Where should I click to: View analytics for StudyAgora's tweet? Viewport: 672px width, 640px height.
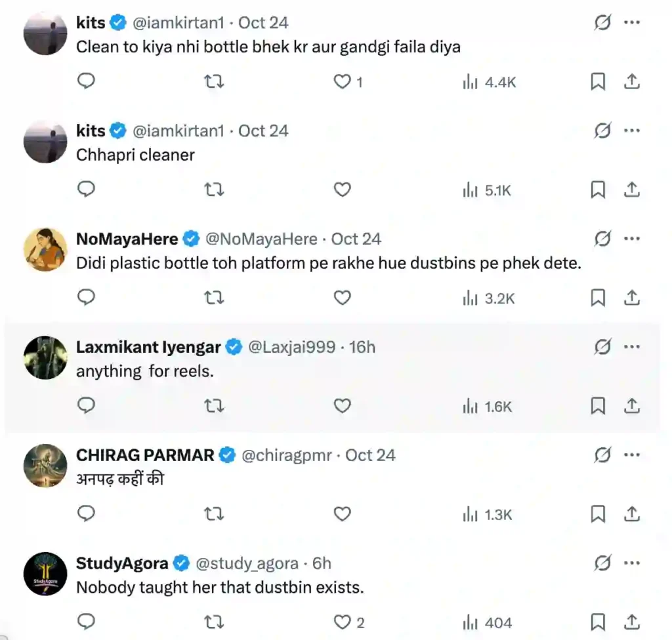[x=488, y=622]
